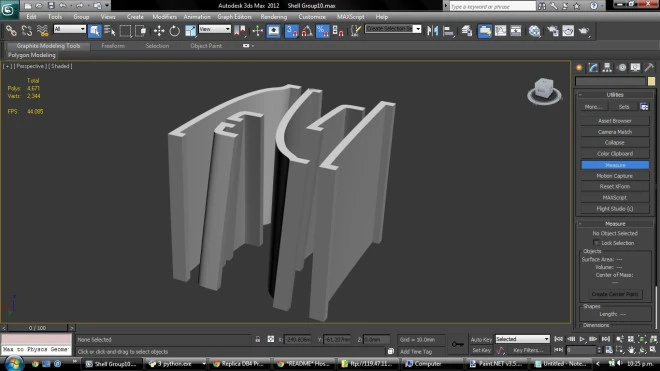Click Render Production teapot icon
The height and width of the screenshot is (371, 660).
tap(584, 31)
